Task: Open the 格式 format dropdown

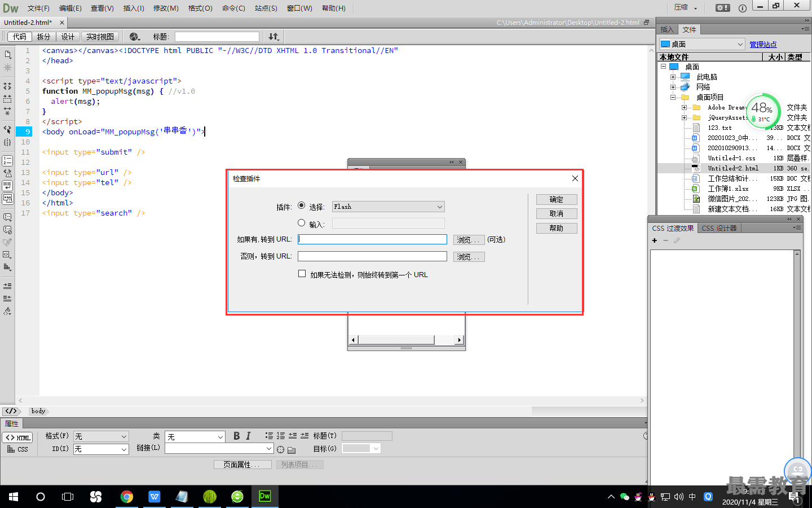Action: [101, 436]
